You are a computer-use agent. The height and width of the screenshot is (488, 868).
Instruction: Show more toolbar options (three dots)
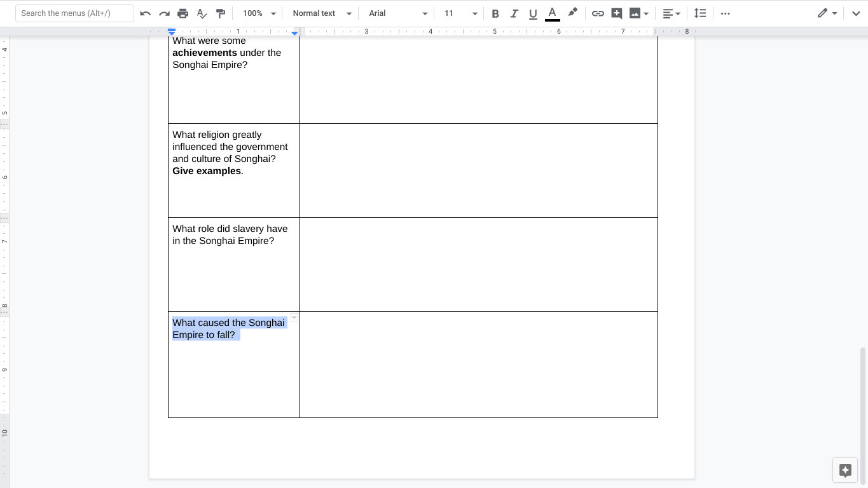(x=726, y=13)
